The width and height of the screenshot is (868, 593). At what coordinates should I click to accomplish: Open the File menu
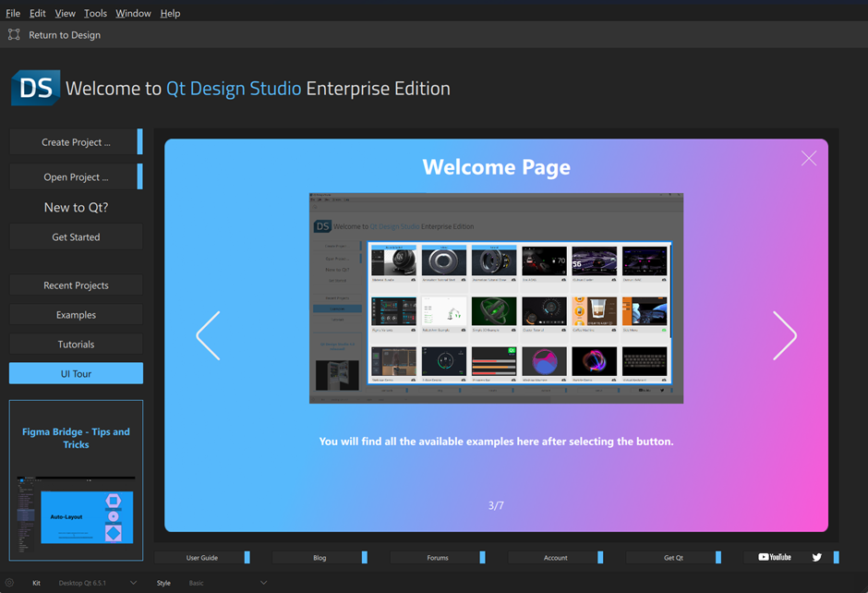pyautogui.click(x=13, y=14)
